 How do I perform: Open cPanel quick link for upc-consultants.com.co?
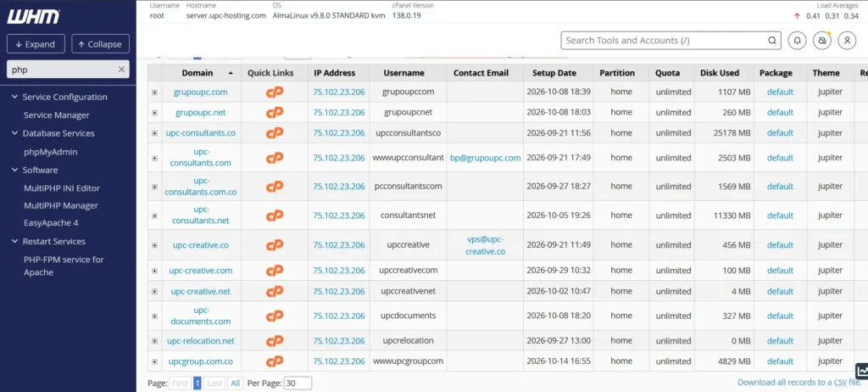pos(275,187)
